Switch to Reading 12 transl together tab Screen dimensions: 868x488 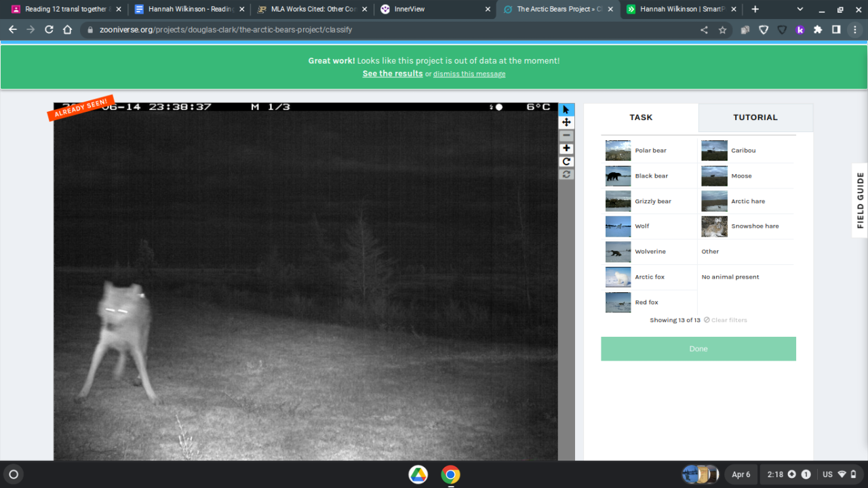(66, 9)
